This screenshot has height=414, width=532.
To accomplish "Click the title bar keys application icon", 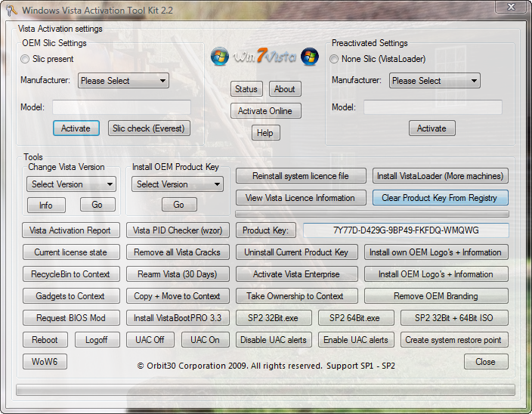I will coord(11,11).
